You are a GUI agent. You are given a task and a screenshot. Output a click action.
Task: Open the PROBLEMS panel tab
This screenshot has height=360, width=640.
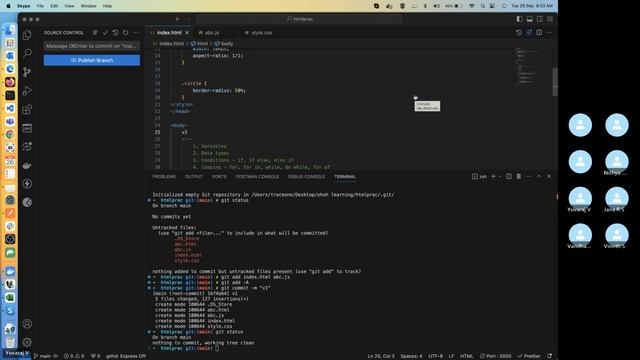click(164, 177)
